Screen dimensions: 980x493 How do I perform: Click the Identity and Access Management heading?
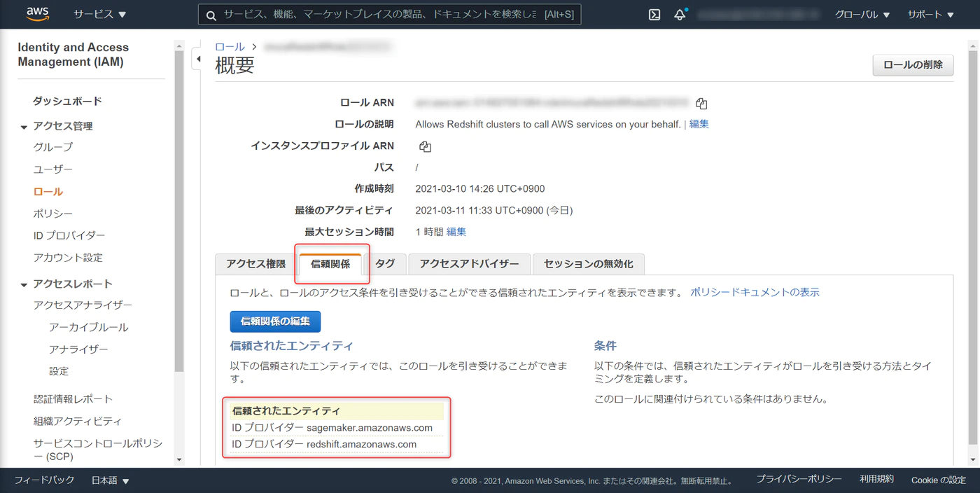73,55
